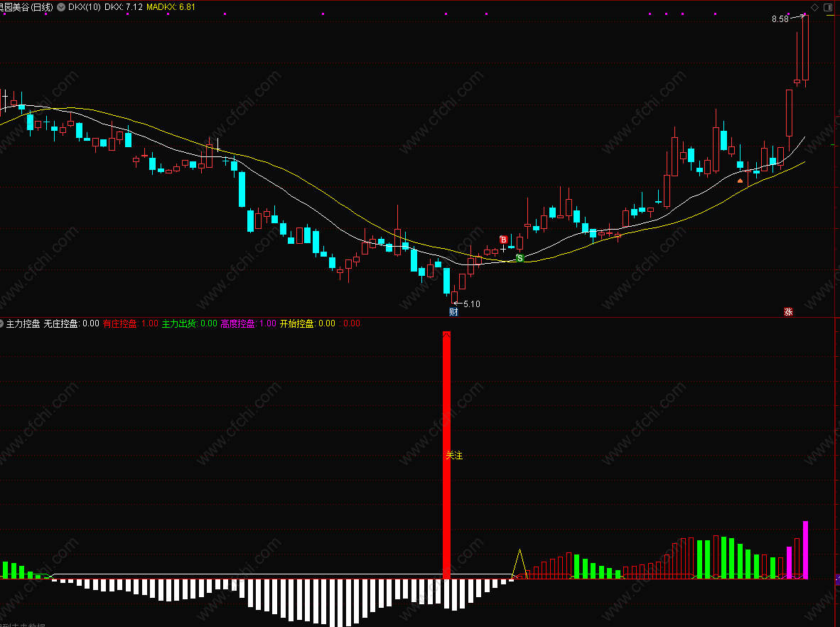Click the diamond marker icon at top right
The height and width of the screenshot is (627, 840).
tap(815, 7)
